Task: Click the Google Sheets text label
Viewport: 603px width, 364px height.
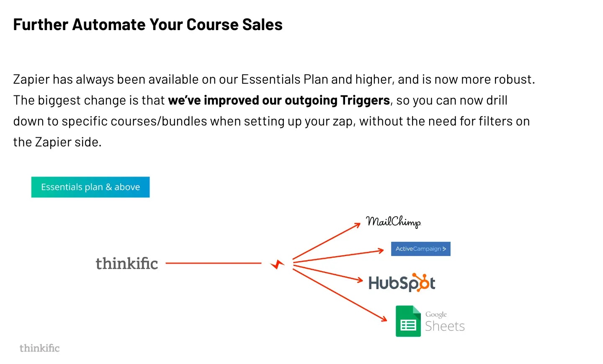Action: tap(445, 321)
